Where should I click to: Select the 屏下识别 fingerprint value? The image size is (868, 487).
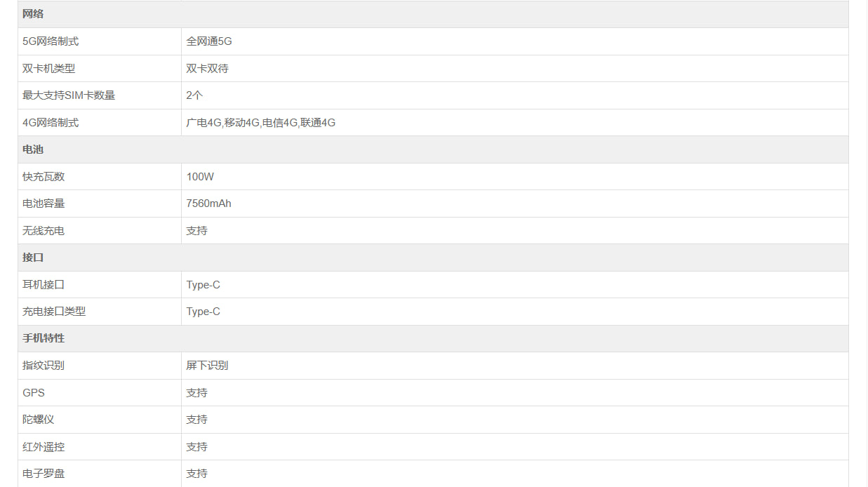(207, 366)
